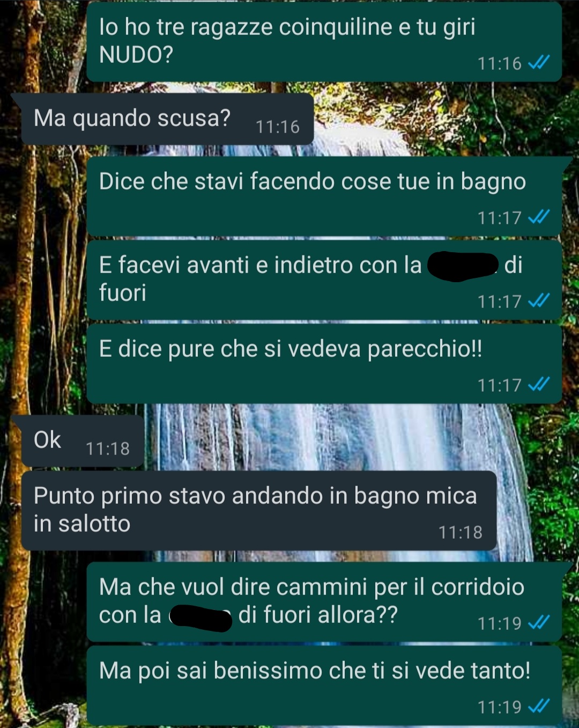The height and width of the screenshot is (728, 579).
Task: Tap the 11:18 timestamp next to 'Ok'
Action: [x=108, y=448]
